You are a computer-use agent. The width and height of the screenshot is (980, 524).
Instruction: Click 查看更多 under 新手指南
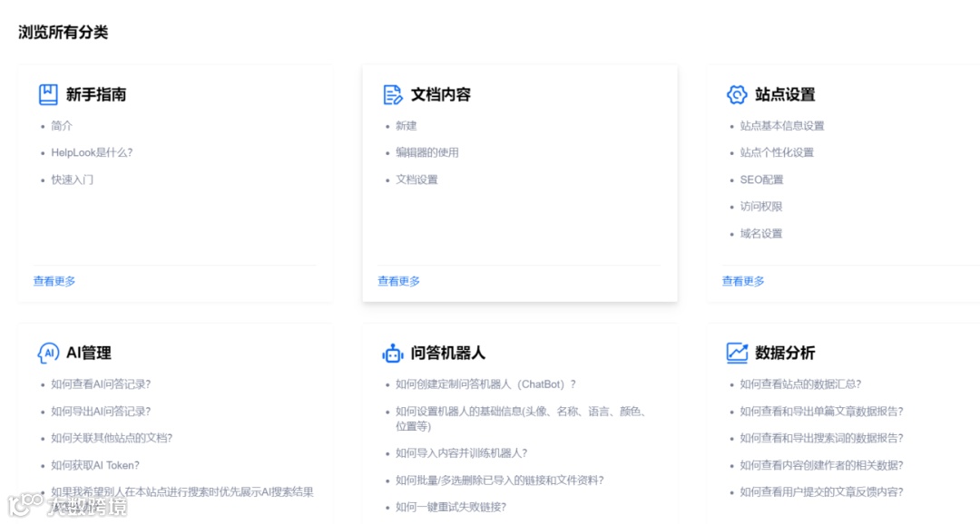pos(54,281)
